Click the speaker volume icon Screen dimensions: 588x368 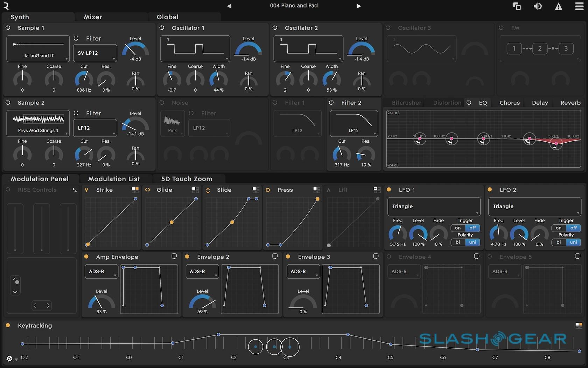(538, 6)
